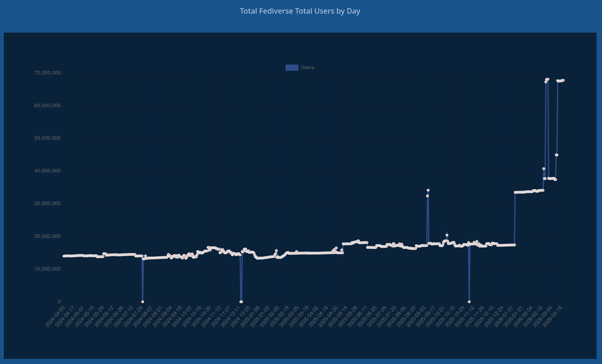Select the zero-value point near 2024-07-24
This screenshot has width=602, height=364.
(x=143, y=302)
